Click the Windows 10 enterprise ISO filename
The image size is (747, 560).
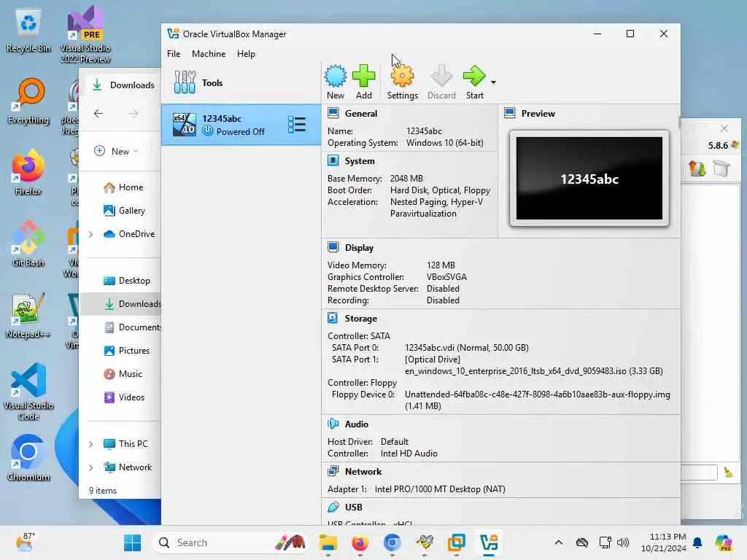tap(533, 371)
